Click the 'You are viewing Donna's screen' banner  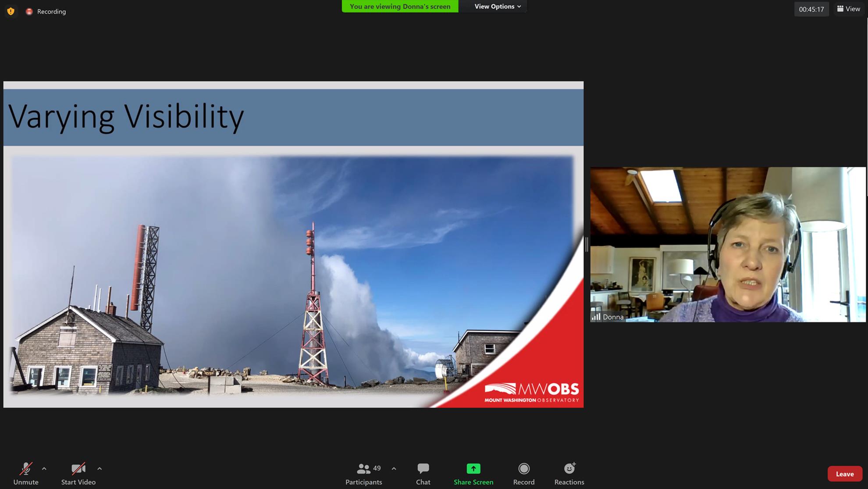400,6
